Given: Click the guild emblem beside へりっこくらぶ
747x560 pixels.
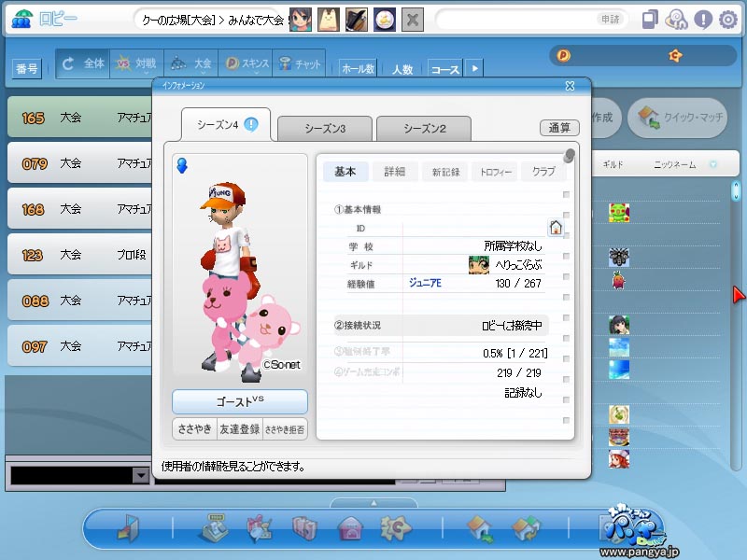Looking at the screenshot, I should click(478, 265).
